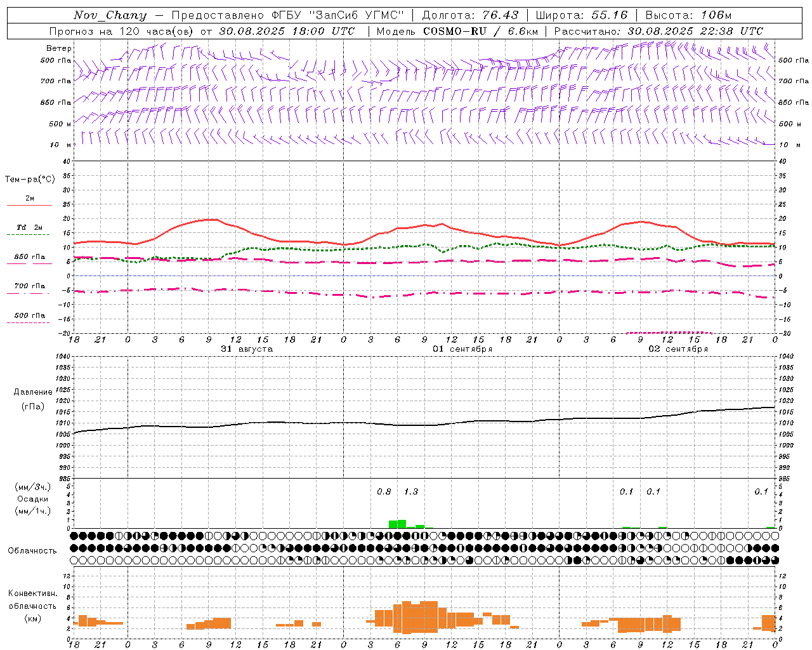The height and width of the screenshot is (650, 812).
Task: Click the station name Nov_Chany in header
Action: pos(110,15)
